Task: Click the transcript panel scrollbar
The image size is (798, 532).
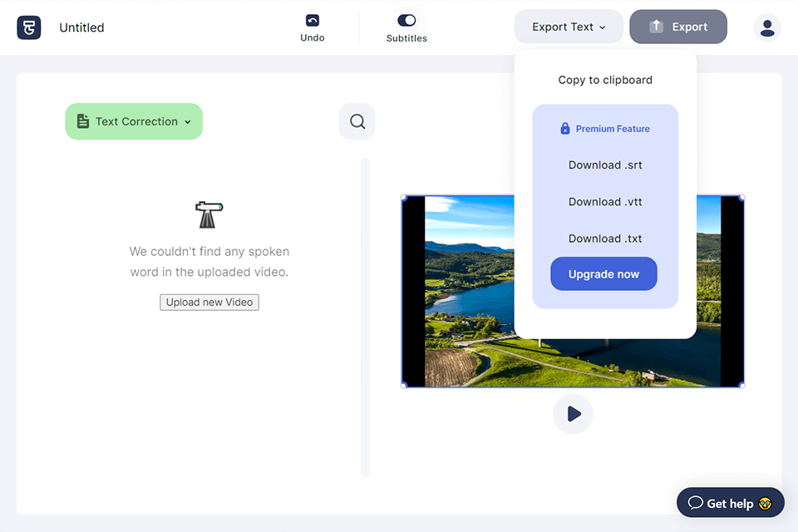Action: (366, 318)
